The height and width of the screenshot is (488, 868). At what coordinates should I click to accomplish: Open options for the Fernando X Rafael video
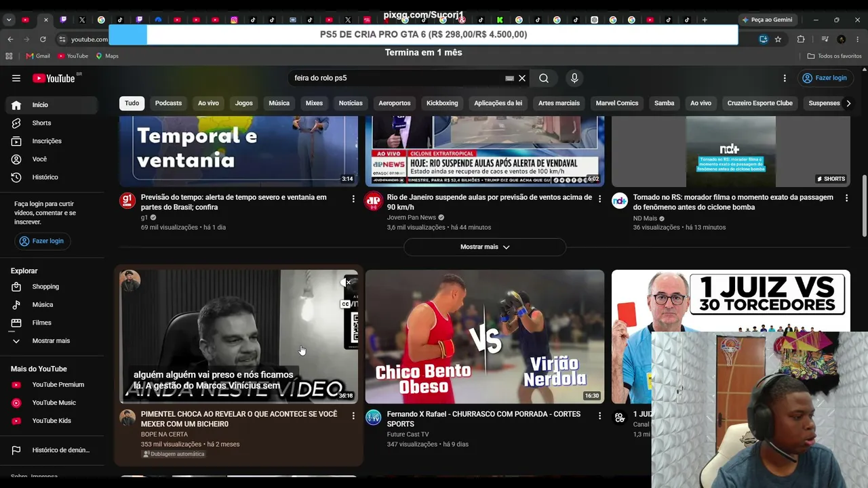tap(599, 415)
